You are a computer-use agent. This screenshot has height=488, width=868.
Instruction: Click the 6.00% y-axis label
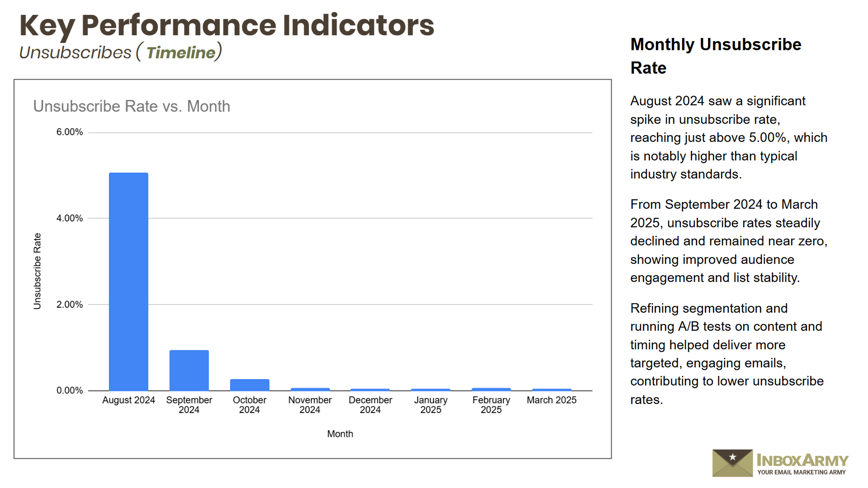point(69,132)
